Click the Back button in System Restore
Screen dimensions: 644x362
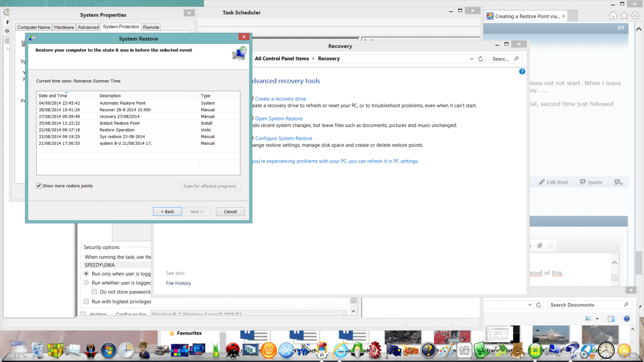point(167,211)
